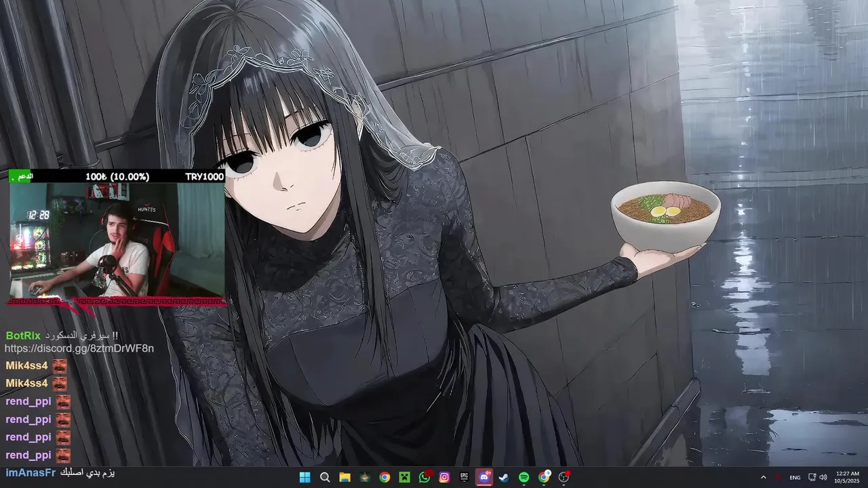
Task: Open volume control from speaker icon
Action: 823,477
